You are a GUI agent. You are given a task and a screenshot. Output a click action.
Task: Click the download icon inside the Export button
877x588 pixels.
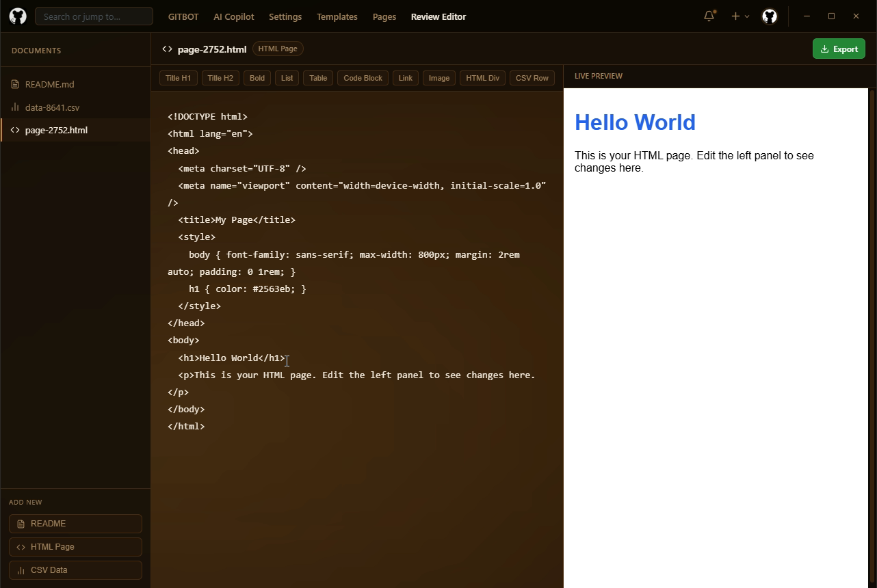pos(826,49)
